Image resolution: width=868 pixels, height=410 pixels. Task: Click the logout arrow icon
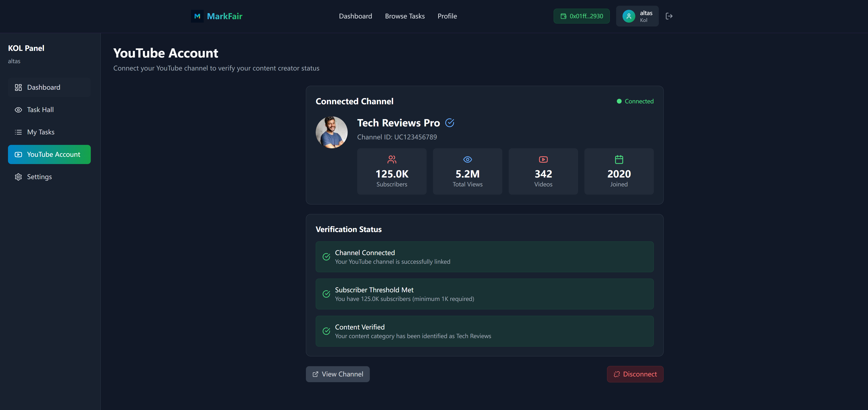[669, 16]
